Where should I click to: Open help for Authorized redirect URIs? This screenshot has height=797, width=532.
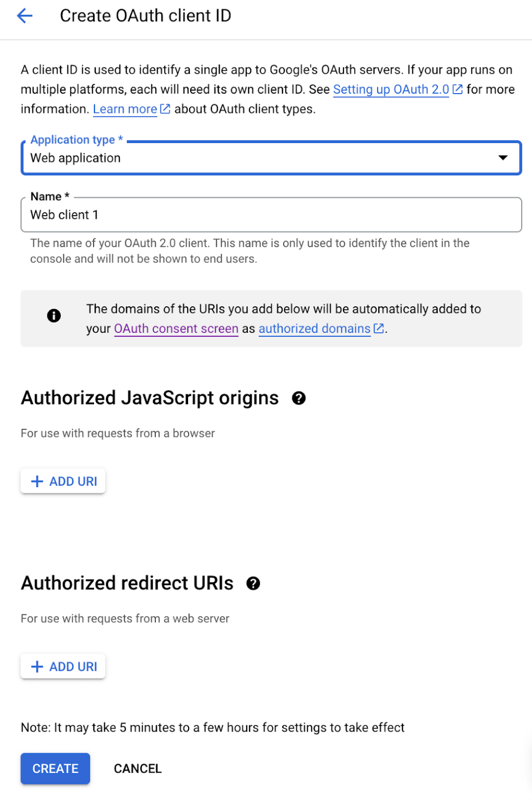tap(254, 583)
